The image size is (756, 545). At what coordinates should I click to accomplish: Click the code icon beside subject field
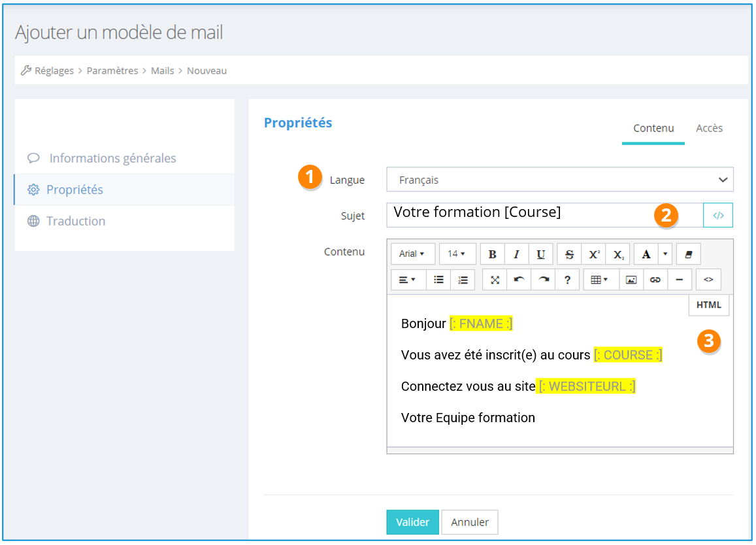pyautogui.click(x=718, y=215)
